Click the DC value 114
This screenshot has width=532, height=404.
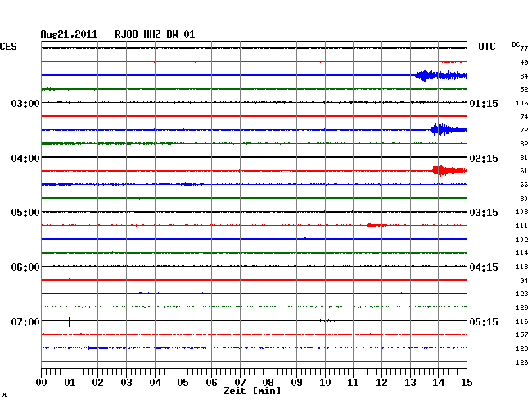pos(522,253)
